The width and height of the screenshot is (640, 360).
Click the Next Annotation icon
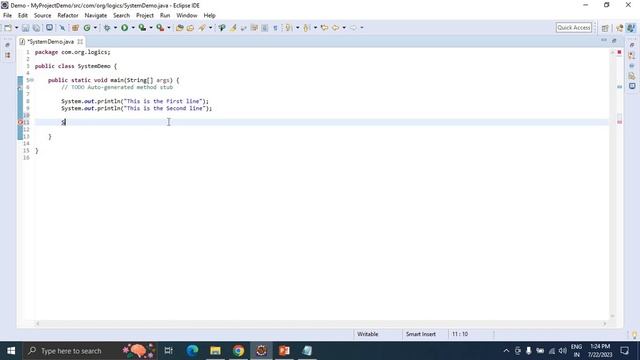pos(289,28)
